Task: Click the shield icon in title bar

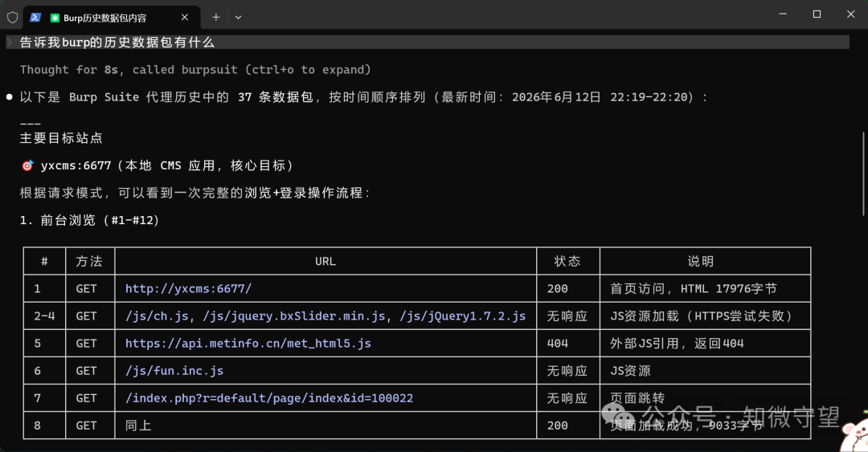Action: tap(12, 17)
